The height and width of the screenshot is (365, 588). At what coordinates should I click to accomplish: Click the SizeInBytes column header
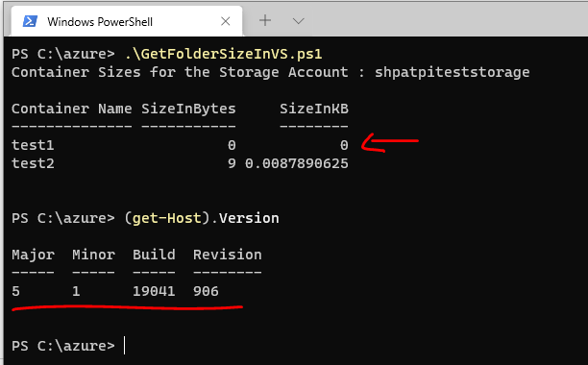click(x=188, y=109)
